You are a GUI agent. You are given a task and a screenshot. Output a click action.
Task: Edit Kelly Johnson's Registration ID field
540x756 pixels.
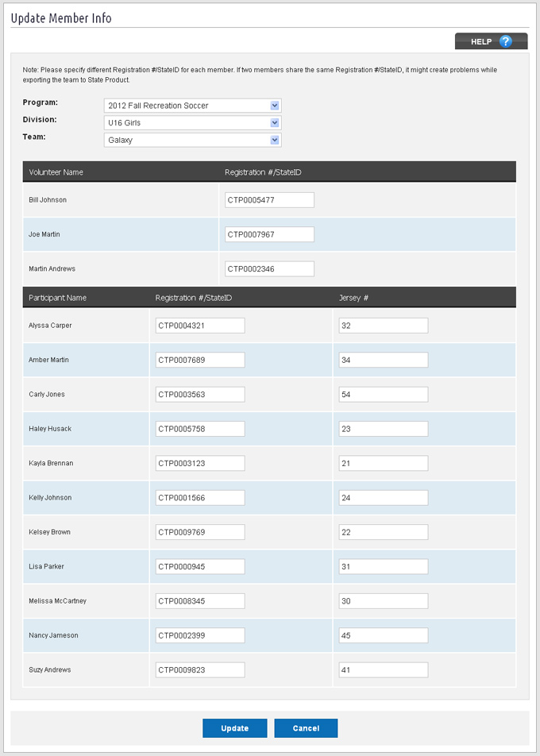click(200, 498)
